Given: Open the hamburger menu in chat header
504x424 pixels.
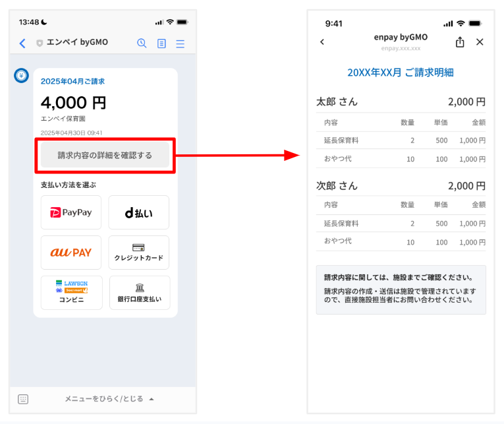Looking at the screenshot, I should coord(181,44).
